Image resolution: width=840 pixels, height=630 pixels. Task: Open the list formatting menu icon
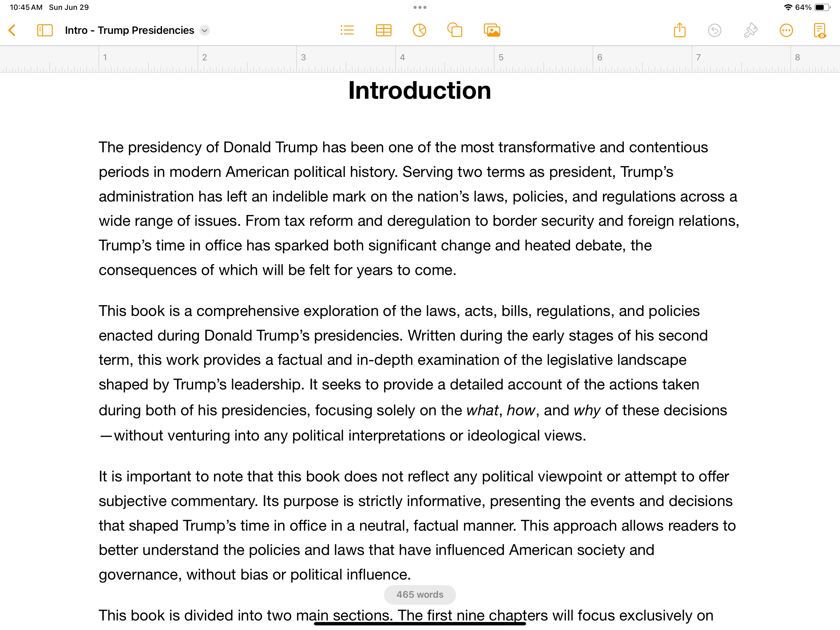point(347,30)
